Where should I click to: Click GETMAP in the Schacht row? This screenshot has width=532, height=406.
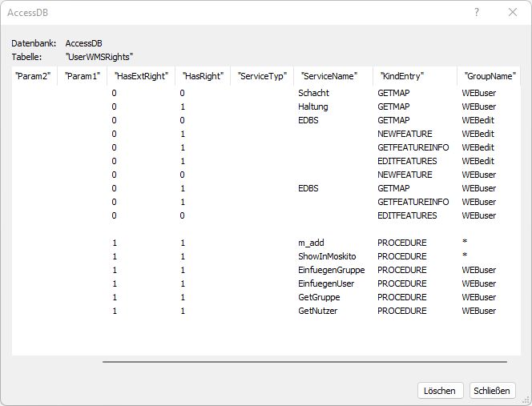(393, 93)
